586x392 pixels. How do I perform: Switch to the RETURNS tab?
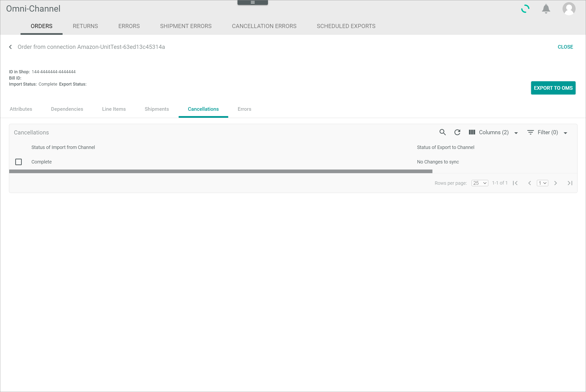tap(85, 26)
